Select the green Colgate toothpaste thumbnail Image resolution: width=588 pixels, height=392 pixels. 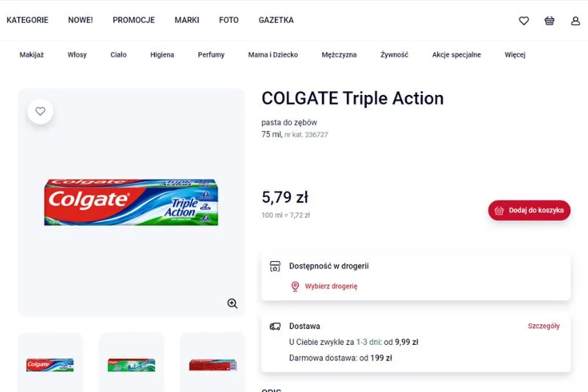[132, 364]
